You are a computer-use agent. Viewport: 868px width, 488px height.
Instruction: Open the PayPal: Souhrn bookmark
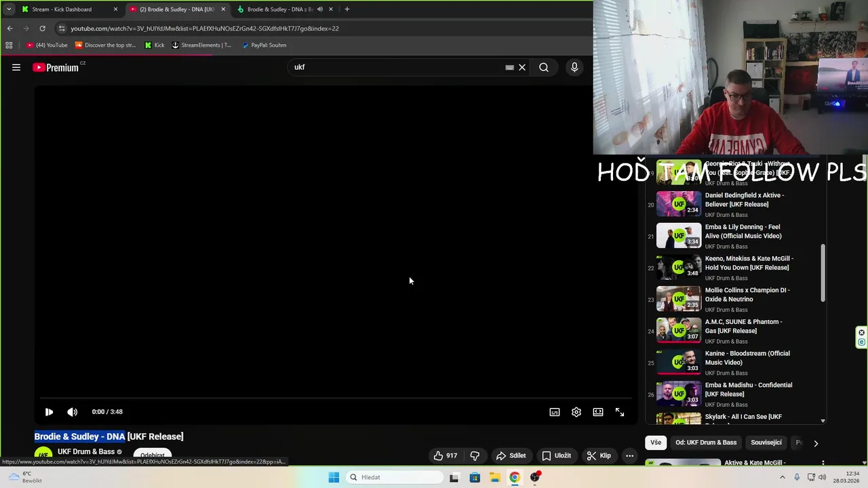264,45
